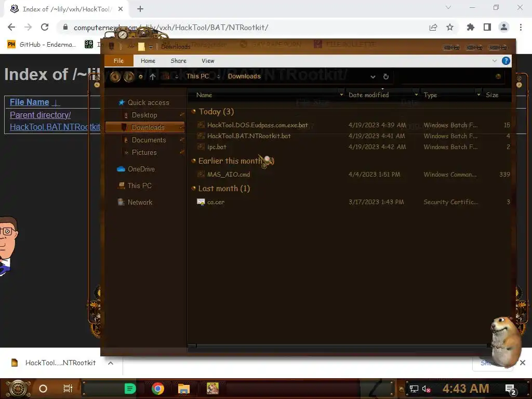The height and width of the screenshot is (399, 532).
Task: Open download item options chevron
Action: pos(111,363)
